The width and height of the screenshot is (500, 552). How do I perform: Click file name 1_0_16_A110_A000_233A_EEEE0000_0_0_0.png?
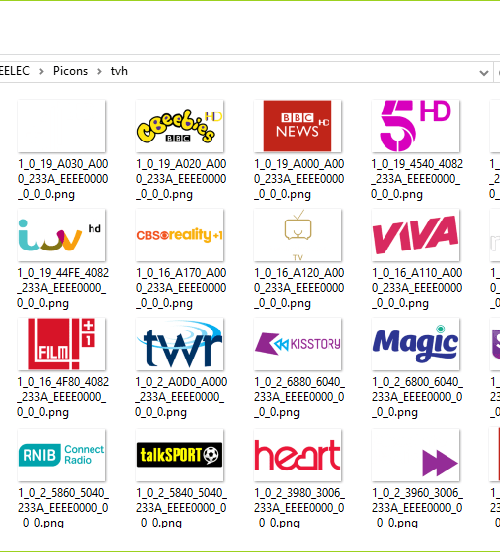click(417, 288)
